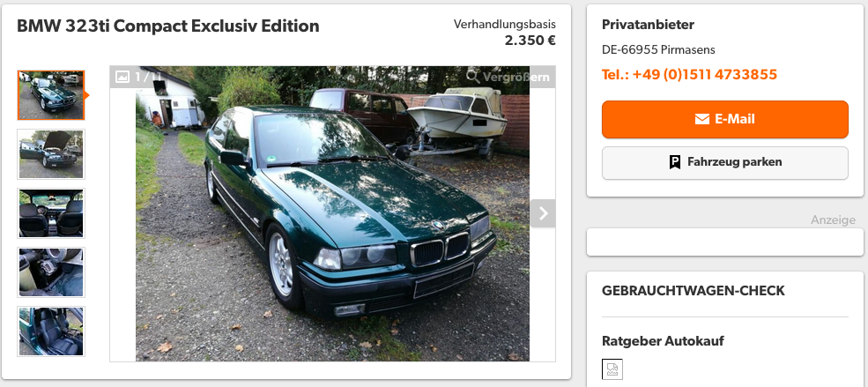Click the broken image icon under Ratgeber Autokauf

click(612, 369)
